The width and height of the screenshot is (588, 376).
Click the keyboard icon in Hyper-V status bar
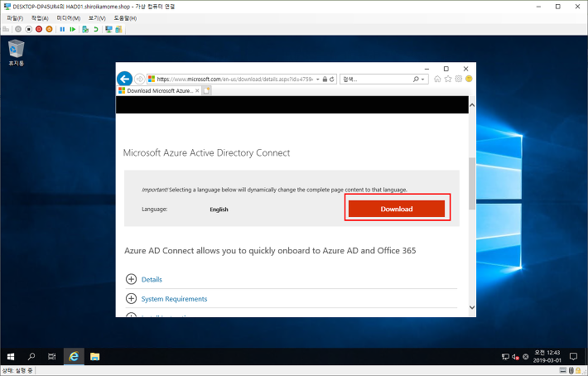(563, 371)
